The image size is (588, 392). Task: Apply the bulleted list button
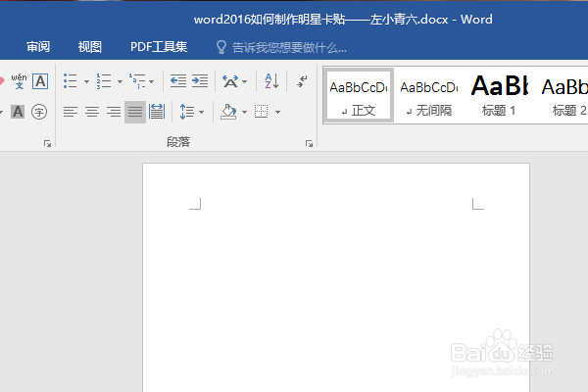(x=71, y=81)
